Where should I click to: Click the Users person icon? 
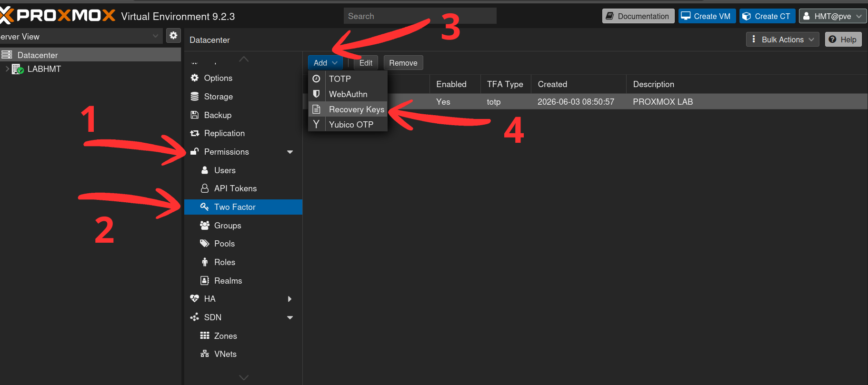(x=205, y=170)
